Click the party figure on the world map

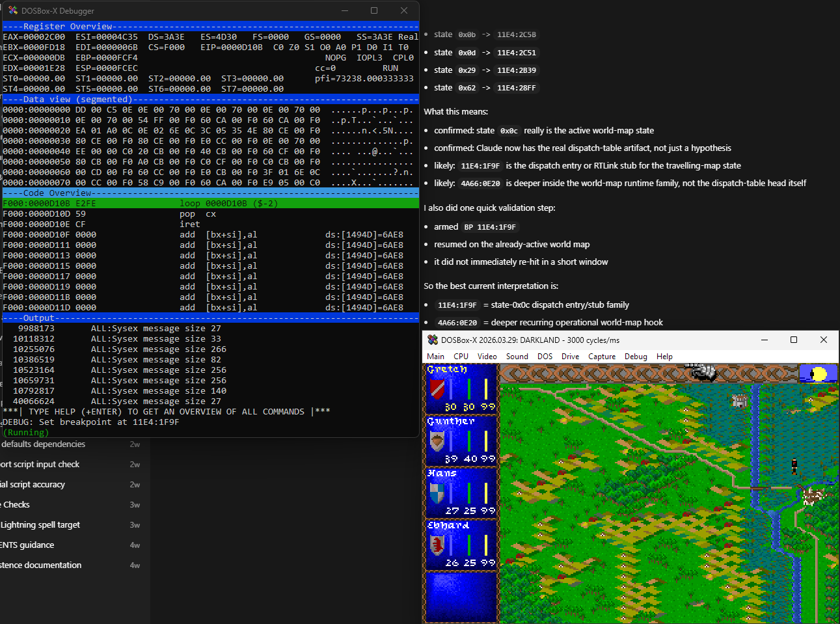[794, 465]
